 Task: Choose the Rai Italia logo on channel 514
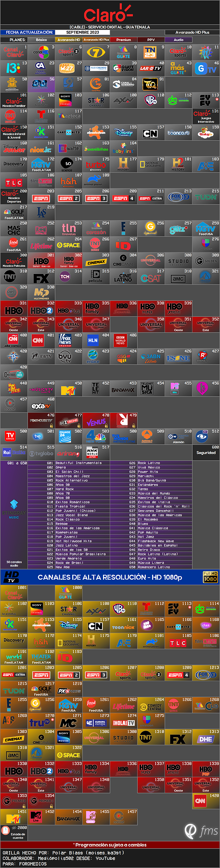point(14,452)
